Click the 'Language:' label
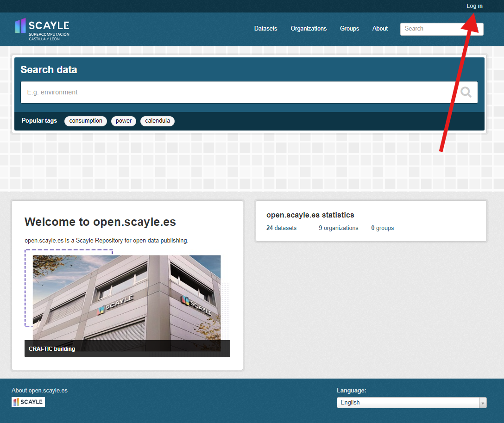 point(352,391)
